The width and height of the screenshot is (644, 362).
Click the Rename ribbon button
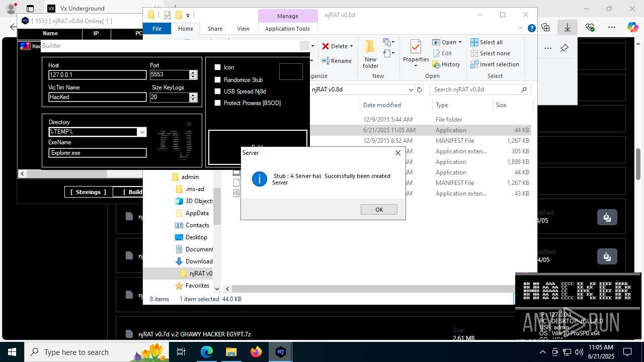pos(337,61)
